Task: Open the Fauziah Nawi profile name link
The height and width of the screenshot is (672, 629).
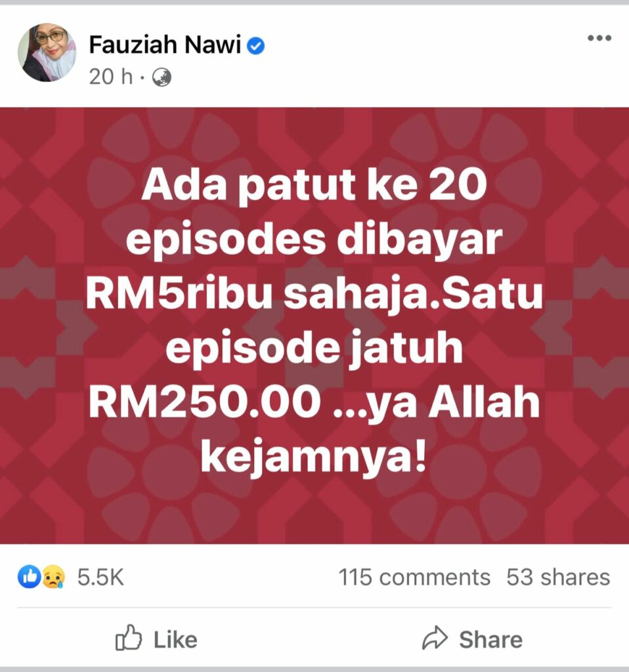Action: (165, 45)
